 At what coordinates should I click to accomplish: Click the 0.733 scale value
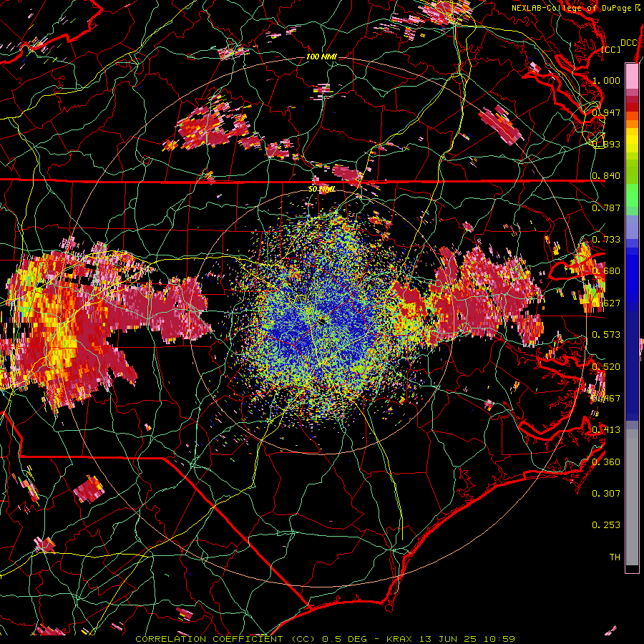[x=606, y=240]
